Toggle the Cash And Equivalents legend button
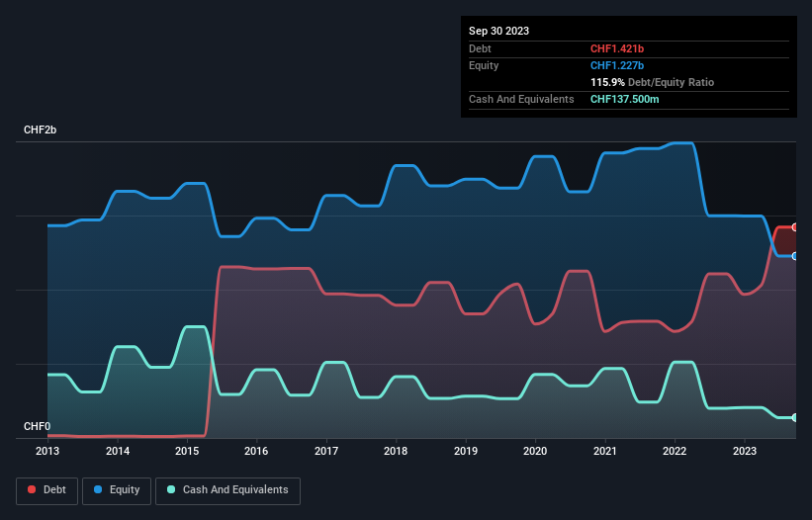The image size is (812, 520). point(227,490)
